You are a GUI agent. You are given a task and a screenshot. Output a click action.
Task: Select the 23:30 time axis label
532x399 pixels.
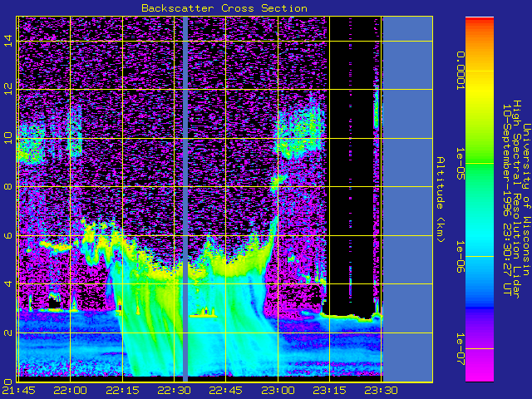(381, 391)
